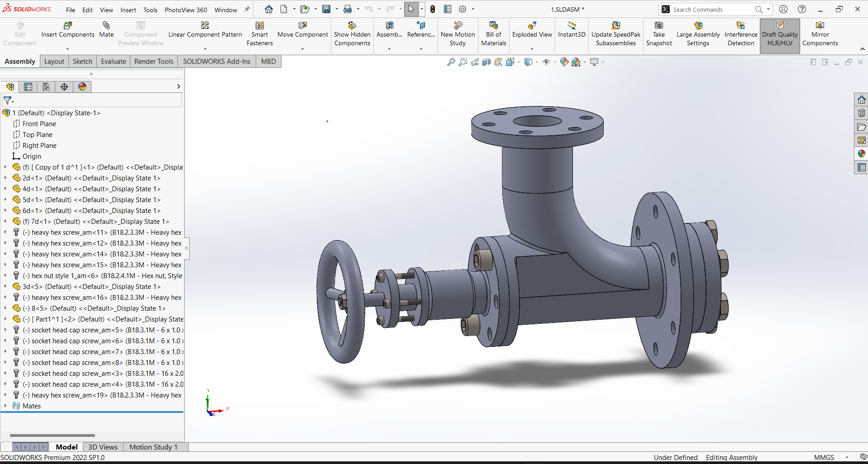
Task: Click the feature tree filter field
Action: tap(92, 100)
